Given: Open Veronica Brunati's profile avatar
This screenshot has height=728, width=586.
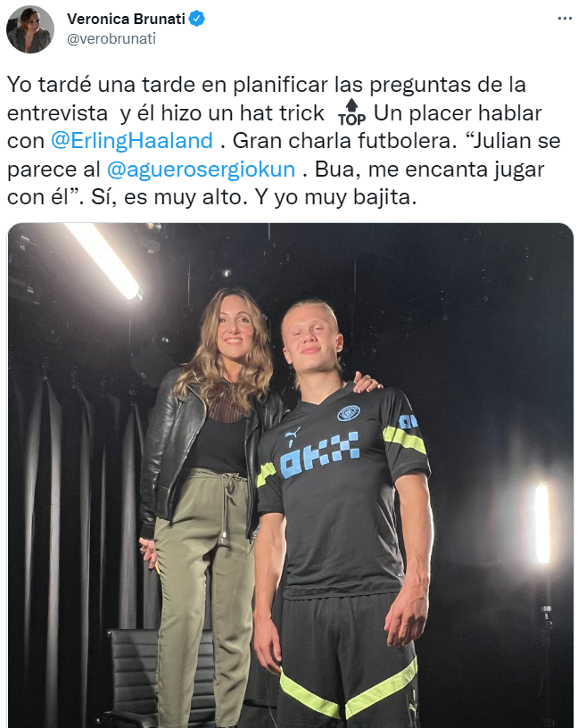Looking at the screenshot, I should [x=30, y=29].
